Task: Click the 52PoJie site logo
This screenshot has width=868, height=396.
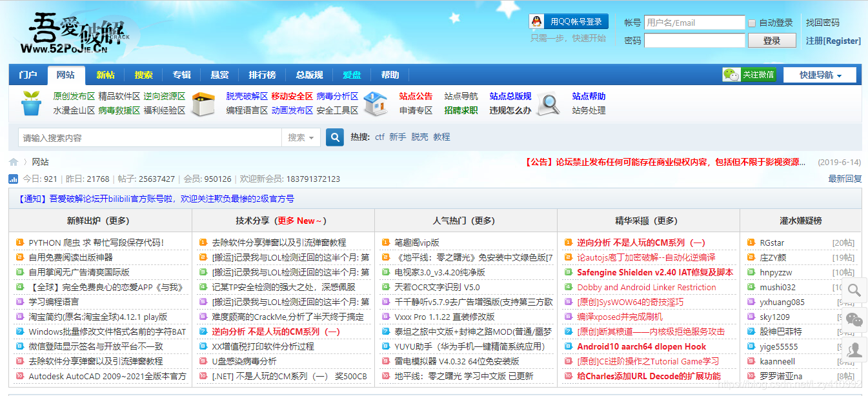Action: coord(76,34)
